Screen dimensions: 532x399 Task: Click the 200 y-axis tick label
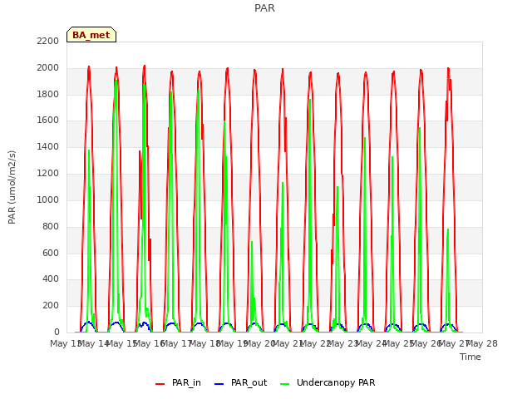click(51, 305)
